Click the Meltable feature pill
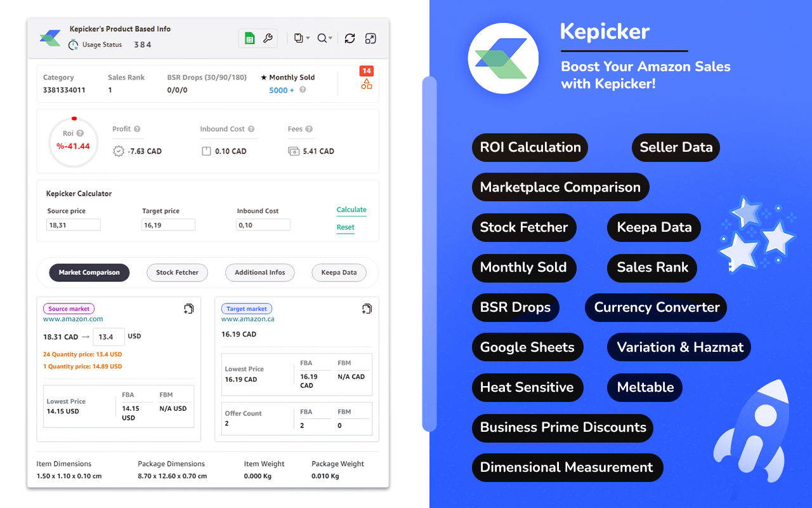This screenshot has width=812, height=508. pos(645,387)
